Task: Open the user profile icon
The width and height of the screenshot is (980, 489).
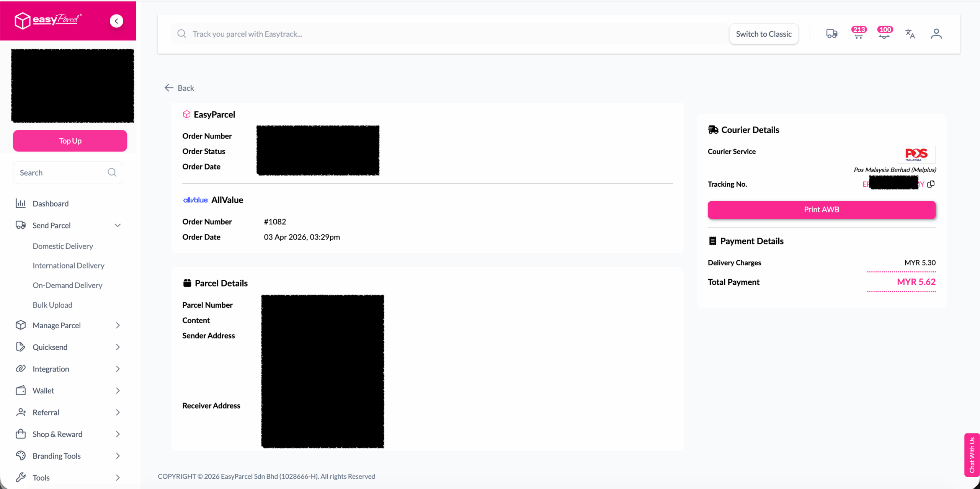Action: pos(936,34)
